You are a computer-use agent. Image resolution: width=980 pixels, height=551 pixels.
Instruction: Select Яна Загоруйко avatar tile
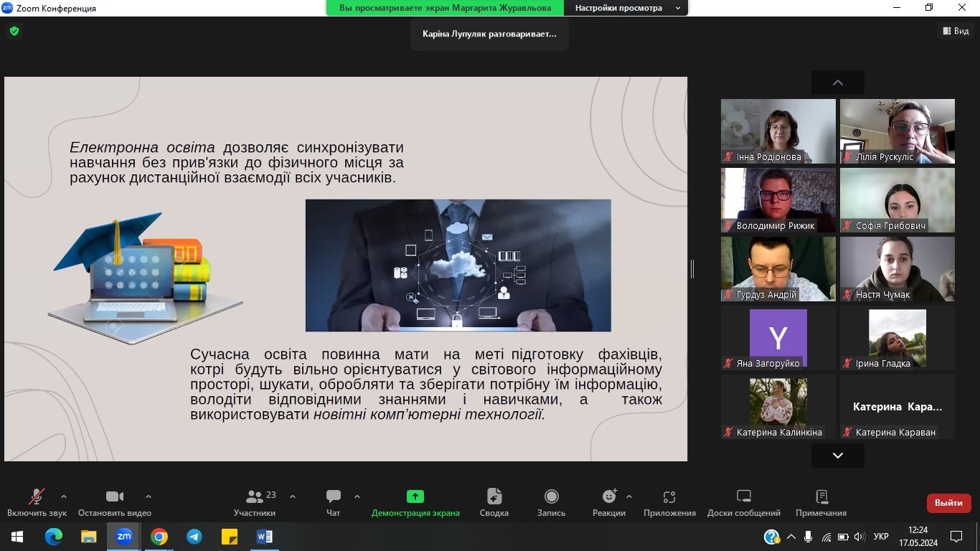778,338
